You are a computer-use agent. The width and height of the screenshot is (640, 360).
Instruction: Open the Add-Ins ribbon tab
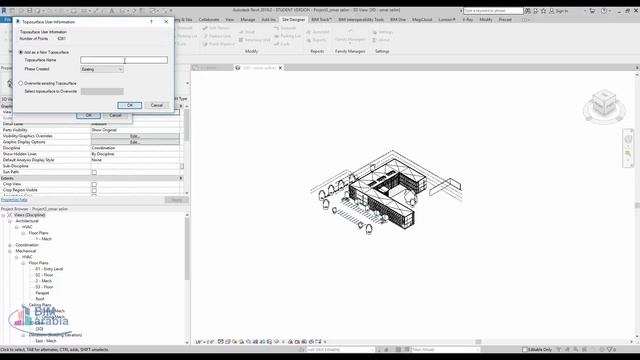pyautogui.click(x=269, y=20)
